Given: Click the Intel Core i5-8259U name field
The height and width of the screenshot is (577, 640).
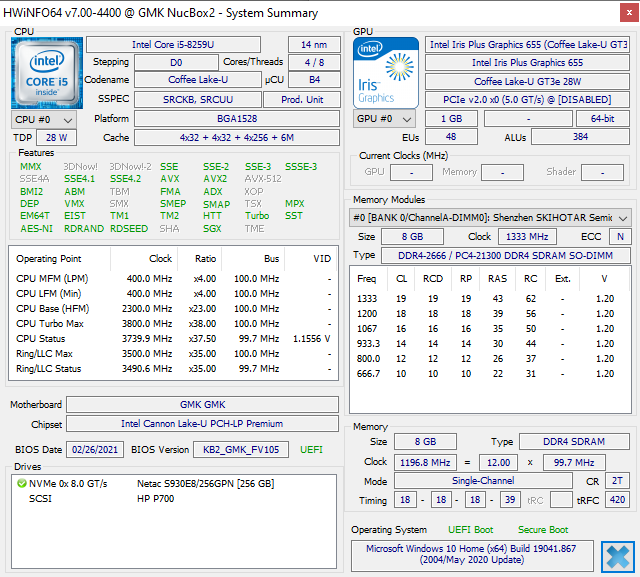Looking at the screenshot, I should pos(173,44).
